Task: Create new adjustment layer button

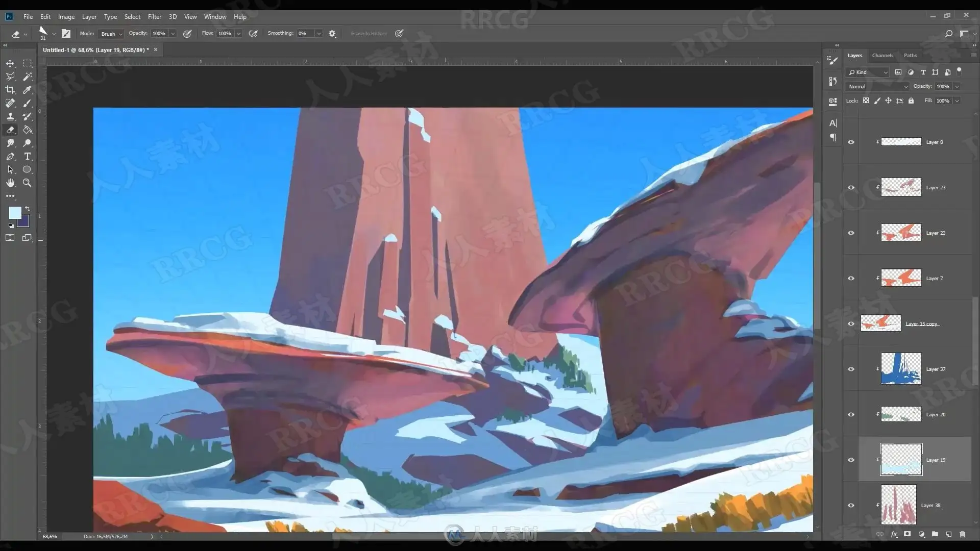Action: 921,534
